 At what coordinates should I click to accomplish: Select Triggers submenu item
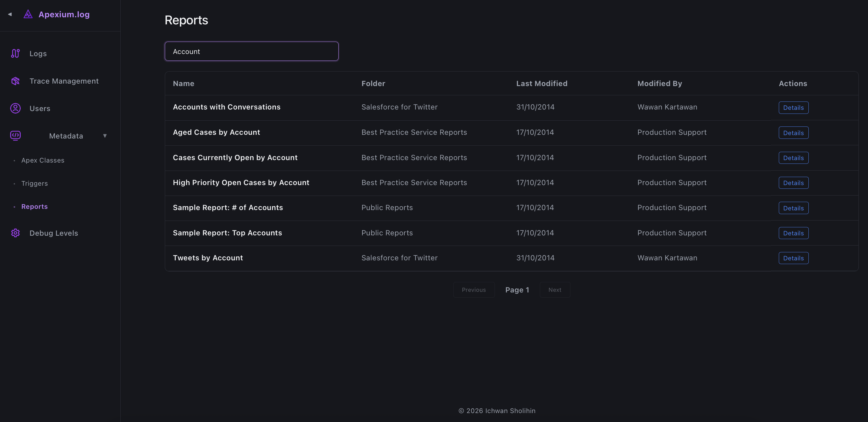pyautogui.click(x=35, y=183)
